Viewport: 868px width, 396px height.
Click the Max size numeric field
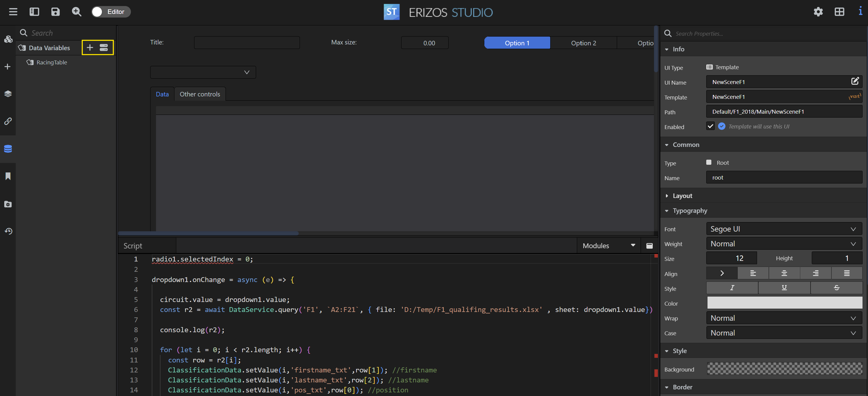(x=425, y=43)
